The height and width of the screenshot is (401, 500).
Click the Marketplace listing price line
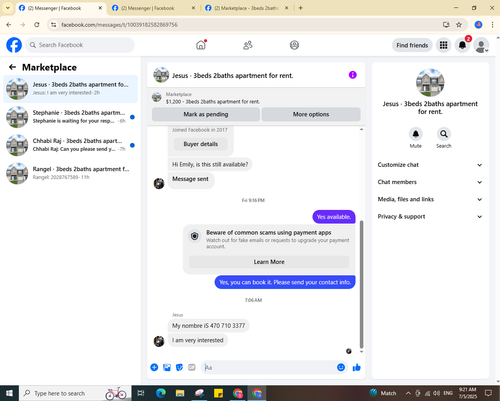[213, 102]
